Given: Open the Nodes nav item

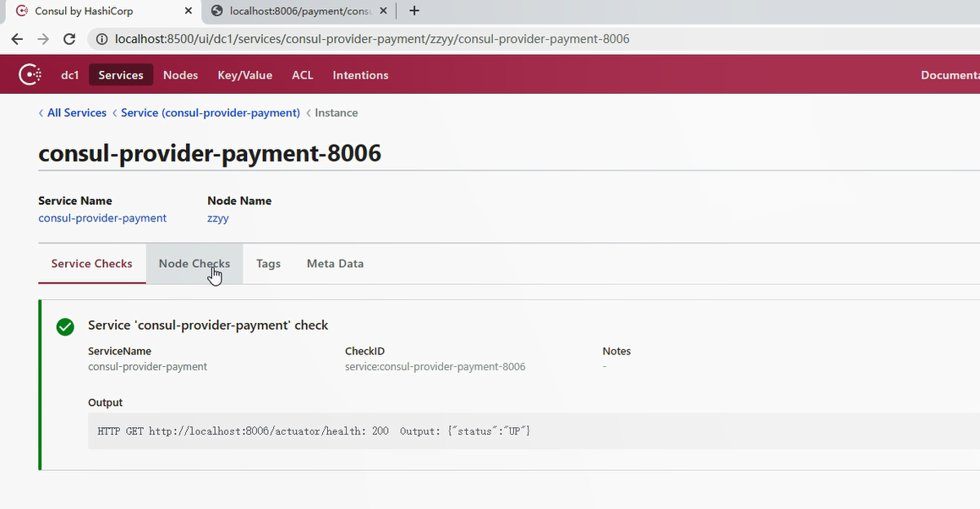Looking at the screenshot, I should [181, 75].
